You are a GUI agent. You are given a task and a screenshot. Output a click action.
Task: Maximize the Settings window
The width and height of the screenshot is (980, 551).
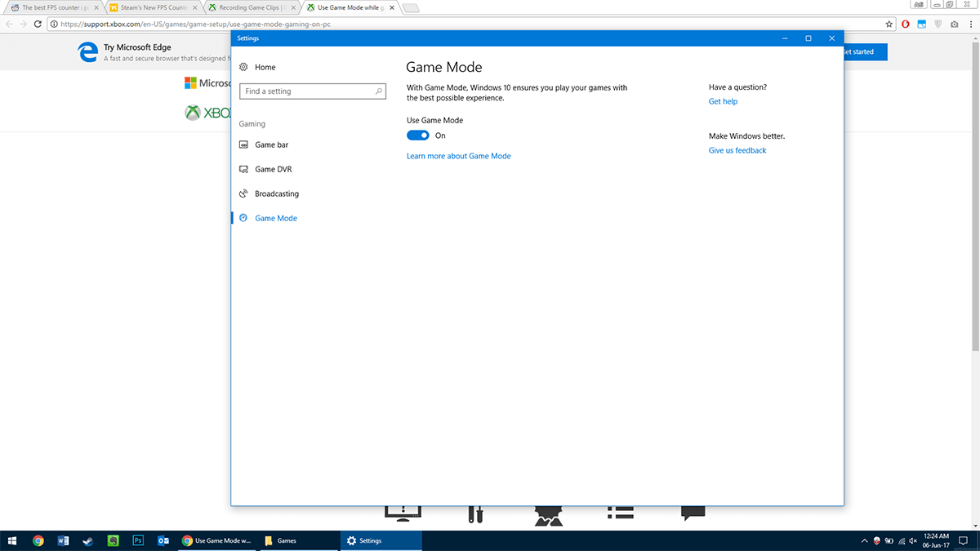[x=808, y=38]
